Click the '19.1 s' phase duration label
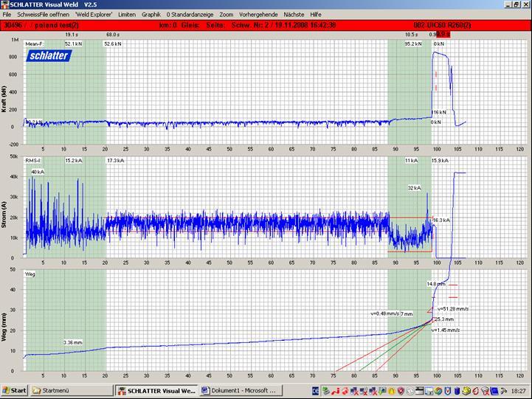This screenshot has height=399, width=532. coord(72,35)
